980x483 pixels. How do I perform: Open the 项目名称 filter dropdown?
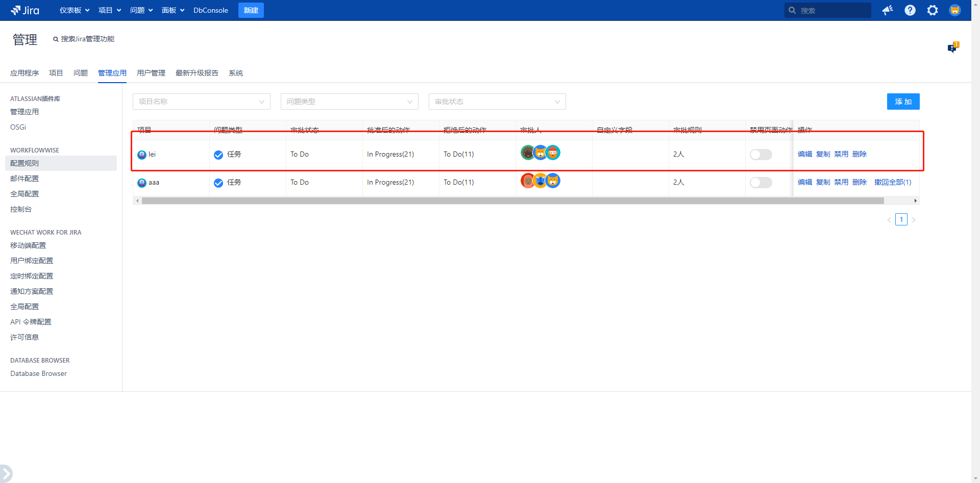coord(202,101)
